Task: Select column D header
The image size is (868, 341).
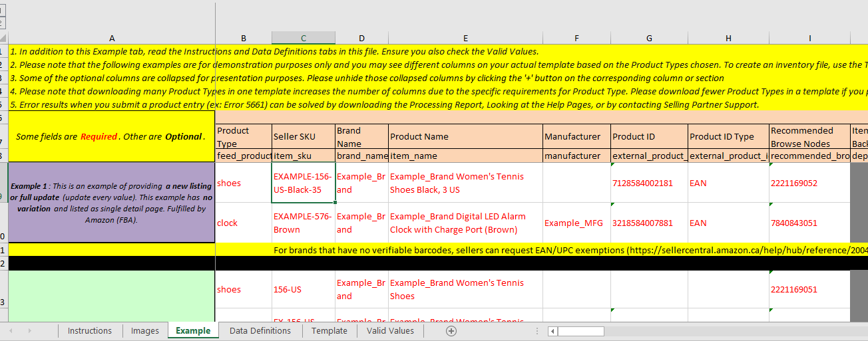Action: point(361,38)
